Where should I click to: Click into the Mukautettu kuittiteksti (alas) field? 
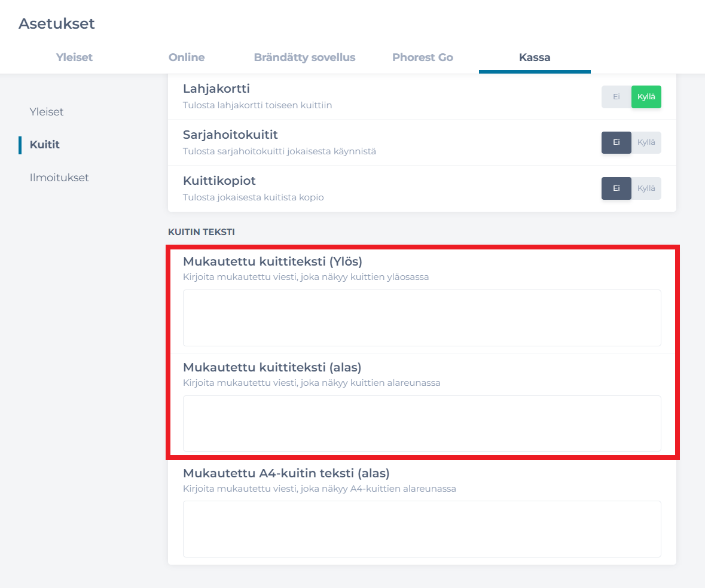click(x=422, y=423)
